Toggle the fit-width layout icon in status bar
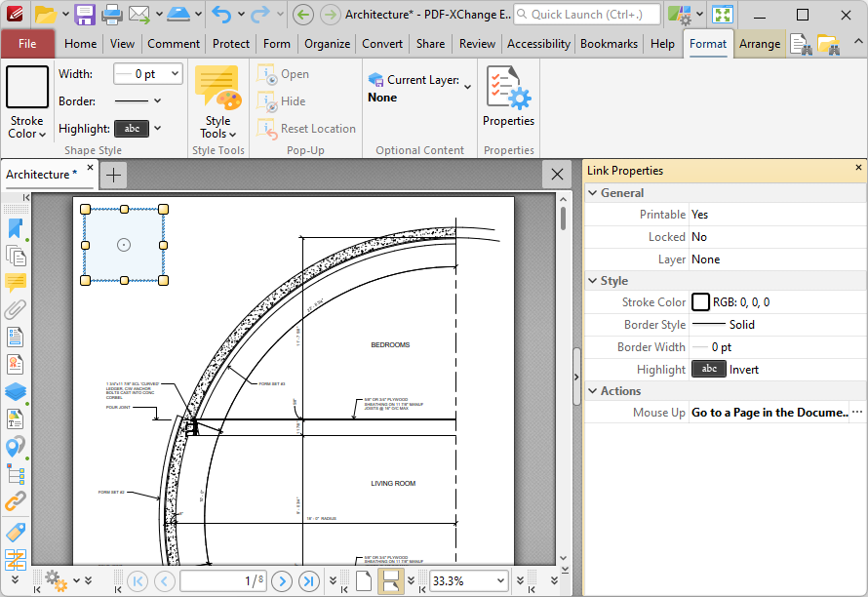The height and width of the screenshot is (597, 868). click(x=391, y=581)
